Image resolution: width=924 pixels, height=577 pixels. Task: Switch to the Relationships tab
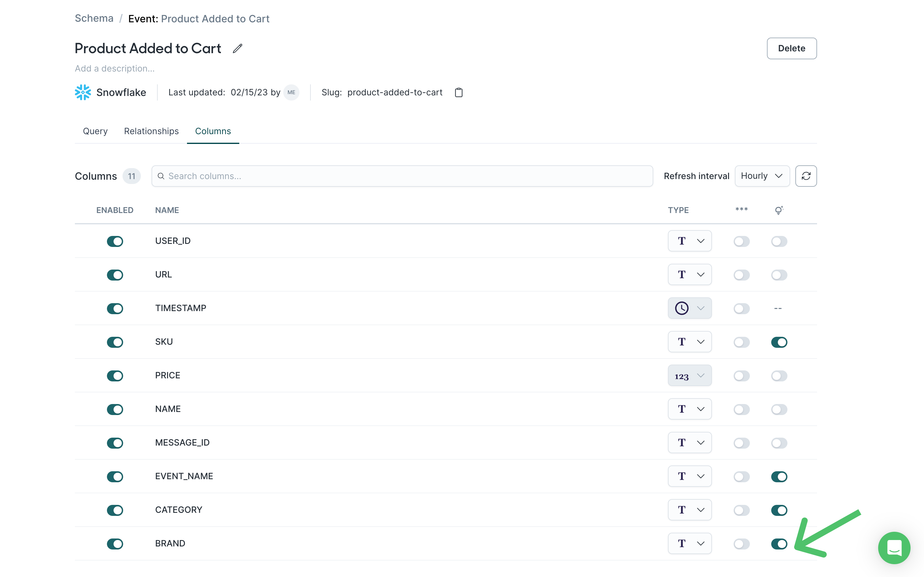coord(152,131)
